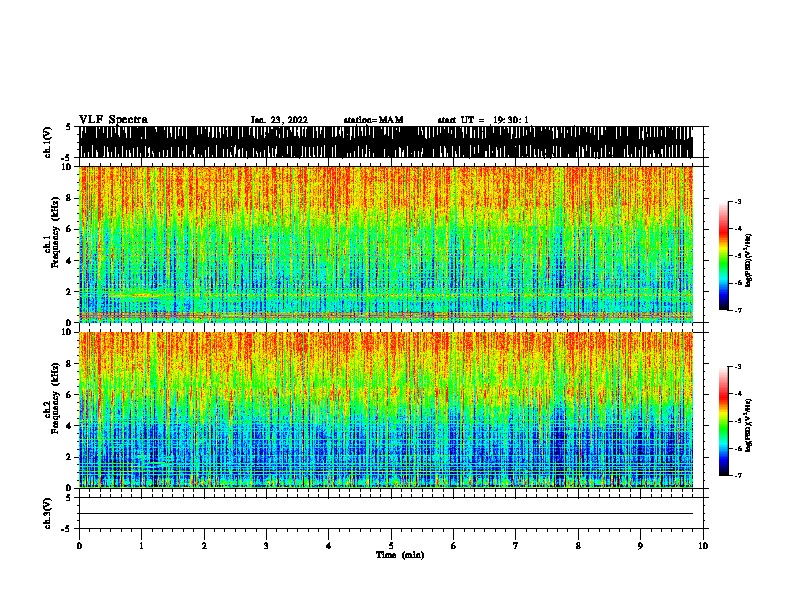The image size is (792, 612).
Task: Click inside the ch.2 spectrogram panel
Action: click(x=386, y=410)
